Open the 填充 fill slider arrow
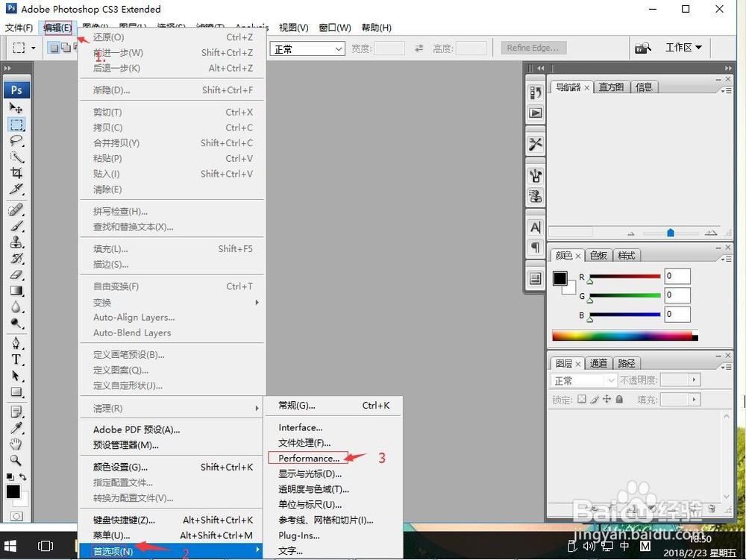Screen dimensions: 746x560 click(694, 400)
